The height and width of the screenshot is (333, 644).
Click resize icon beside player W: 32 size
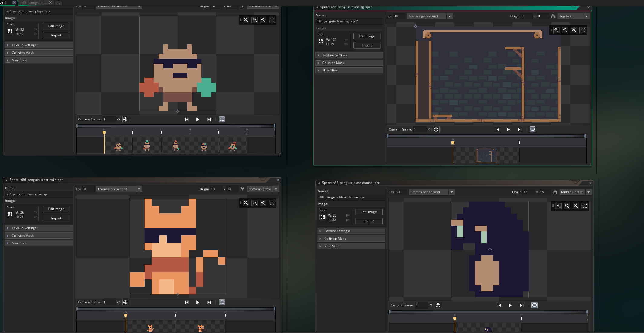click(10, 31)
